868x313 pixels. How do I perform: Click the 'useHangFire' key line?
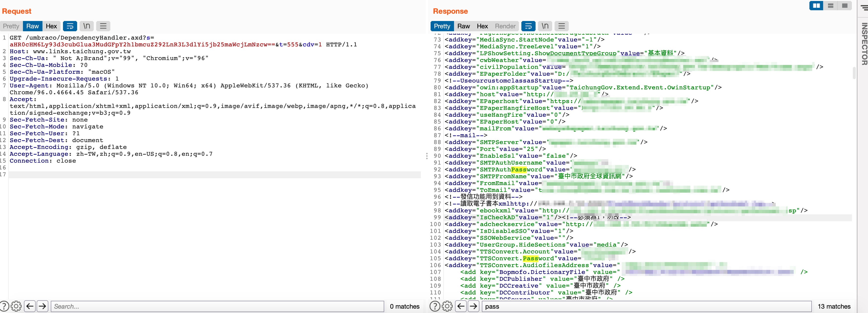pyautogui.click(x=507, y=115)
